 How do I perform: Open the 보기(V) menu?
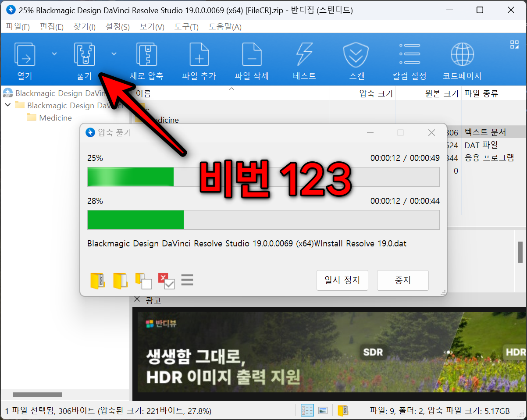pyautogui.click(x=152, y=27)
